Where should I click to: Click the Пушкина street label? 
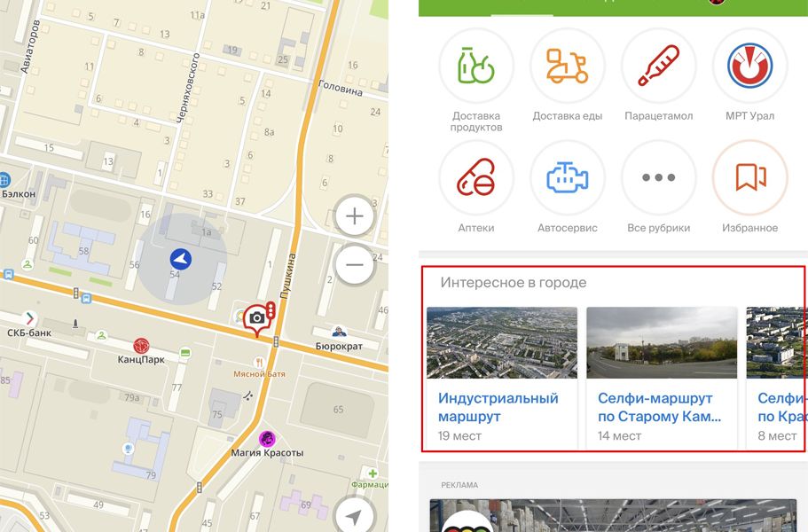[288, 276]
